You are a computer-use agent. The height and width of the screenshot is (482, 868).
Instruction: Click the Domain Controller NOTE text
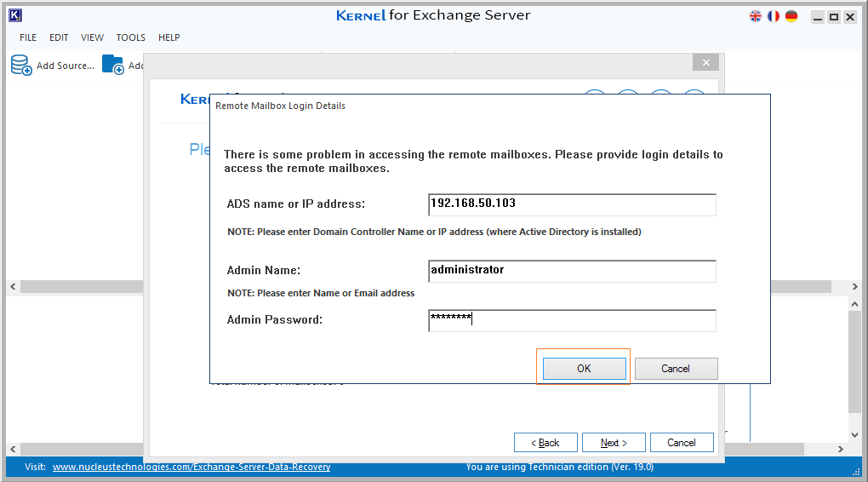click(x=435, y=232)
